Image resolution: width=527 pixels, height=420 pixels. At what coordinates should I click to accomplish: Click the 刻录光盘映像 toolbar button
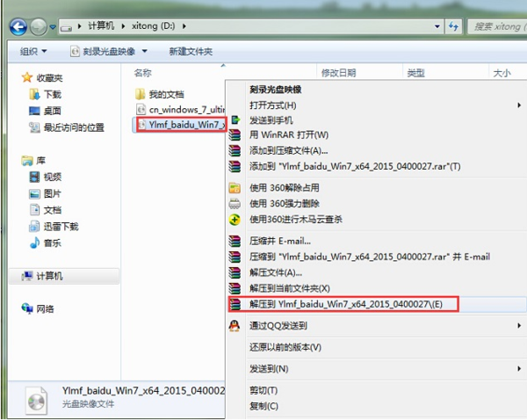[103, 52]
